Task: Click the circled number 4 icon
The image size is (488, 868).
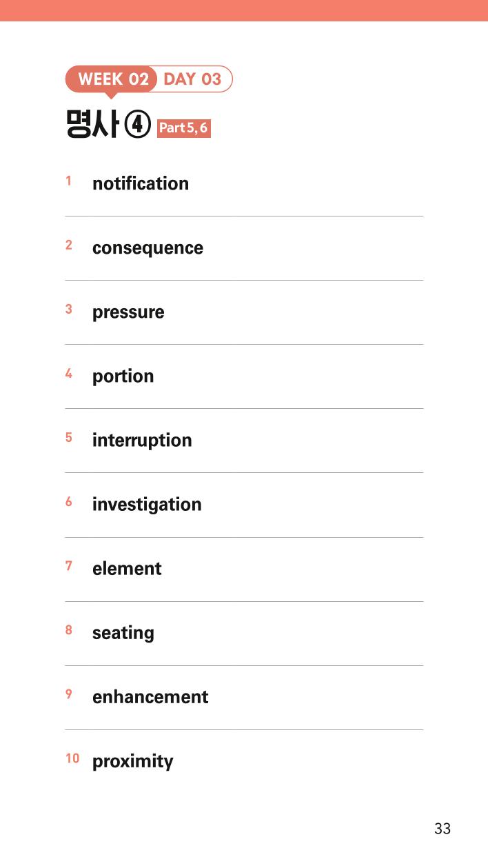Action: click(138, 125)
